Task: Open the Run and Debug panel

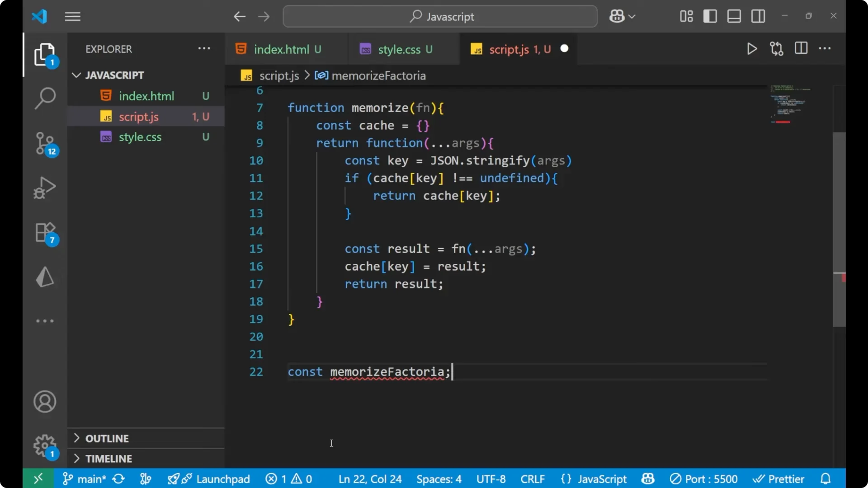Action: click(45, 187)
